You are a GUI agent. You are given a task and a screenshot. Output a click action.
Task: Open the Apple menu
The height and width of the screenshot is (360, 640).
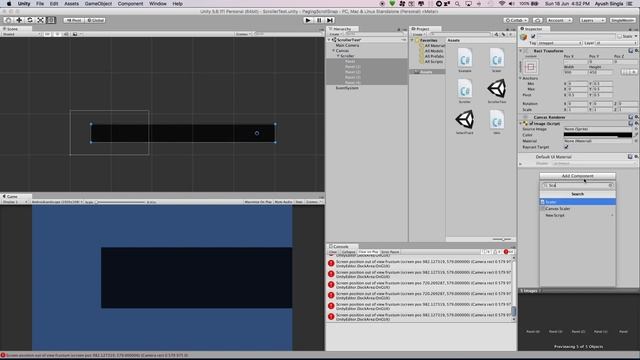pyautogui.click(x=9, y=4)
